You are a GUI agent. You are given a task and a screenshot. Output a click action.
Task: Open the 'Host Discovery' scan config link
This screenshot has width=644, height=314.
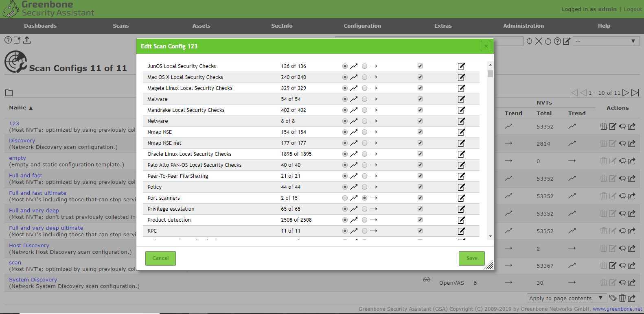pos(29,245)
